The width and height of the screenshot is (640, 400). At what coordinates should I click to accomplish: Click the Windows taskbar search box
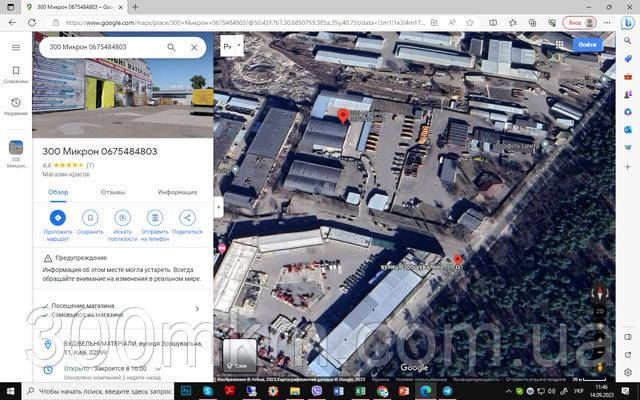98,391
